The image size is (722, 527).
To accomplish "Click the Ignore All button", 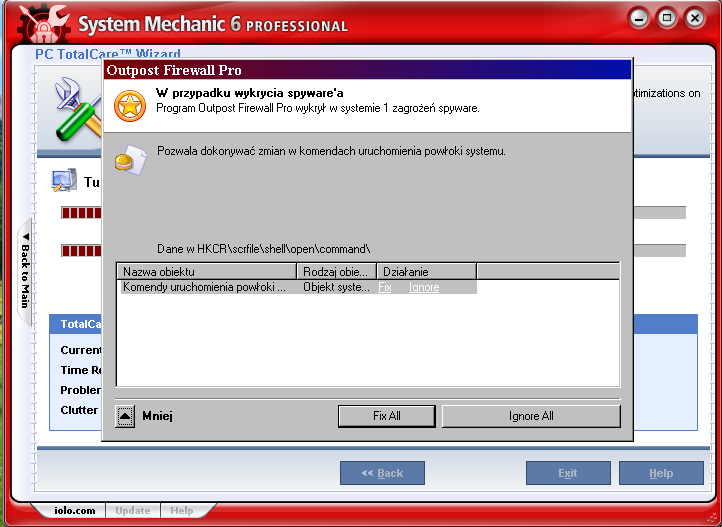I will pyautogui.click(x=531, y=416).
